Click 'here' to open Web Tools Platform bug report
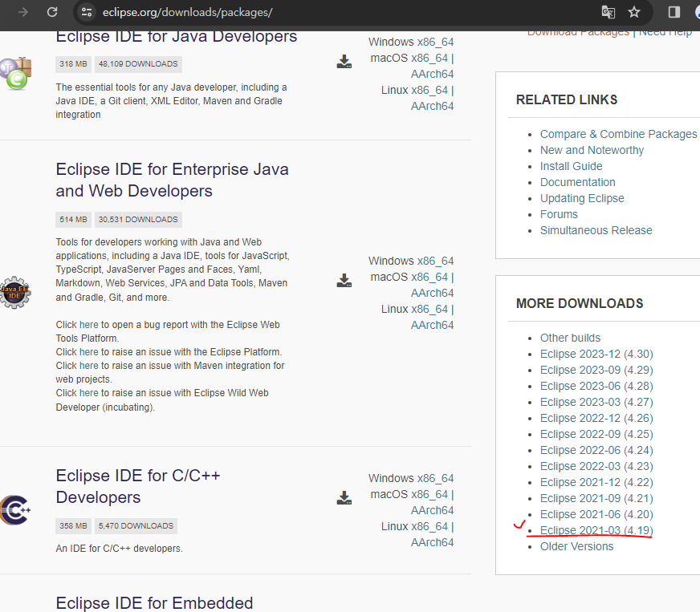 (x=89, y=325)
